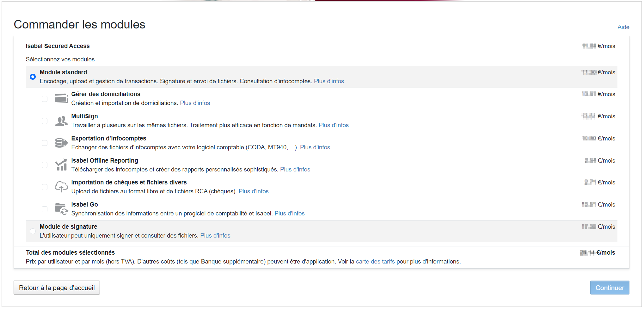644x310 pixels.
Task: Open Plus d'infos for MultiSign
Action: pos(334,125)
